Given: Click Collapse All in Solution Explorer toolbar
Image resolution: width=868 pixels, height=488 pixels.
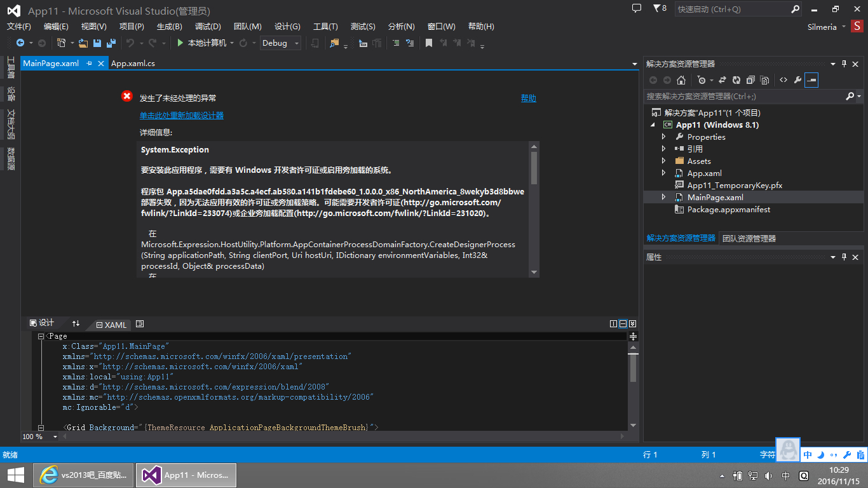Looking at the screenshot, I should [750, 80].
